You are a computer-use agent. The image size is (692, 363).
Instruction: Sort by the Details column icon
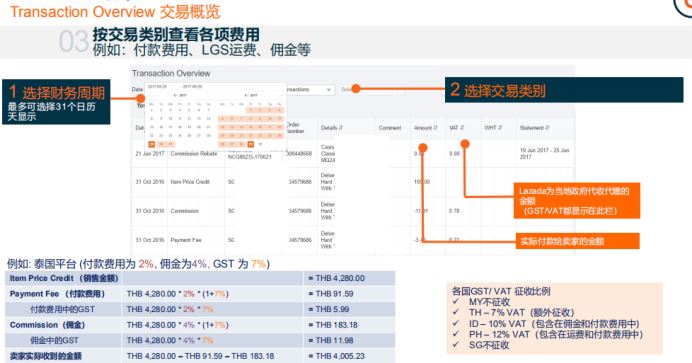click(340, 128)
